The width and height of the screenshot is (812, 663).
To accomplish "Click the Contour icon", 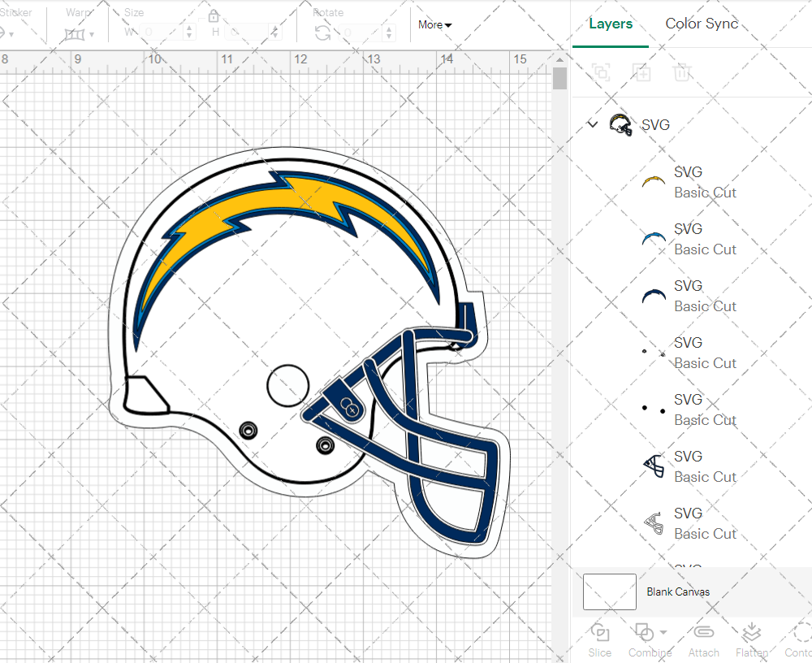I will coord(801,633).
